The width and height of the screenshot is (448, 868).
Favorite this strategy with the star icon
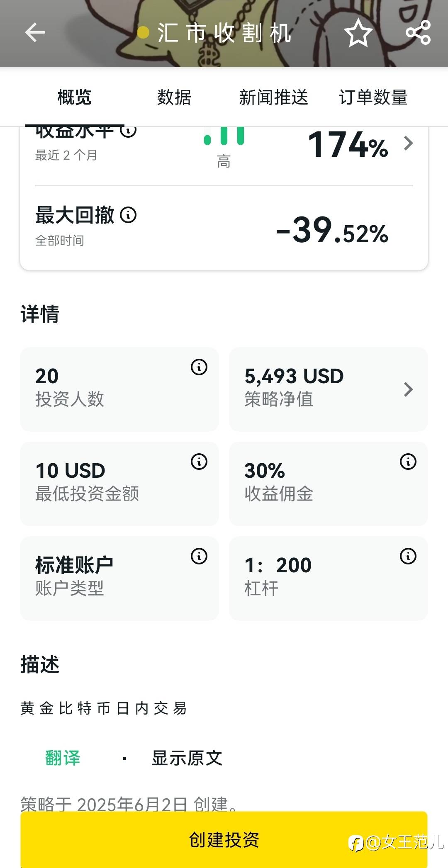pos(358,33)
